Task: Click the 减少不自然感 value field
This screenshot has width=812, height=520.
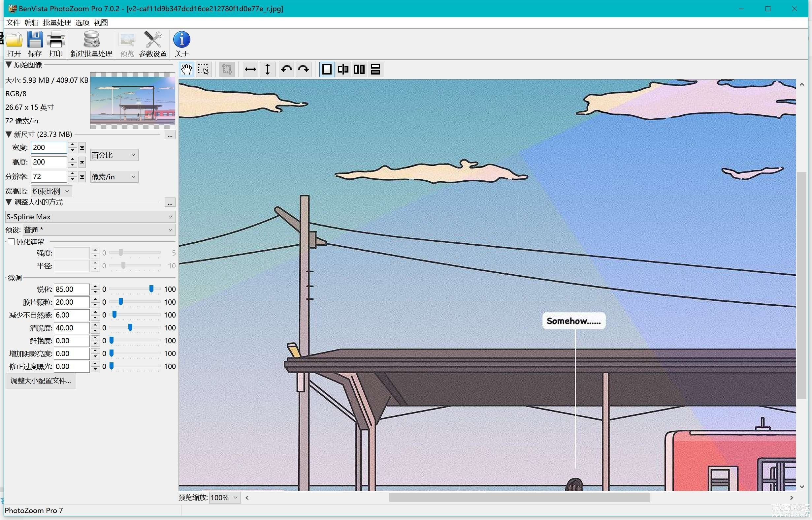Action: click(x=72, y=315)
